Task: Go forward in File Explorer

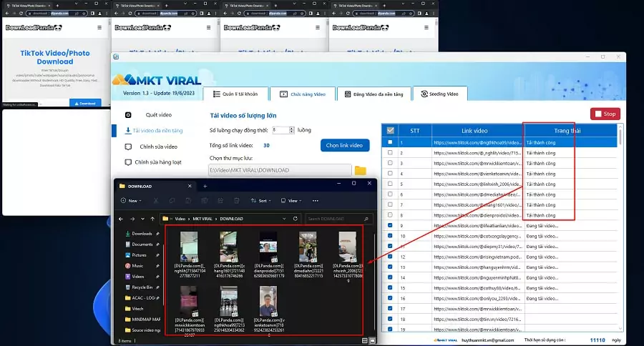Action: 132,219
